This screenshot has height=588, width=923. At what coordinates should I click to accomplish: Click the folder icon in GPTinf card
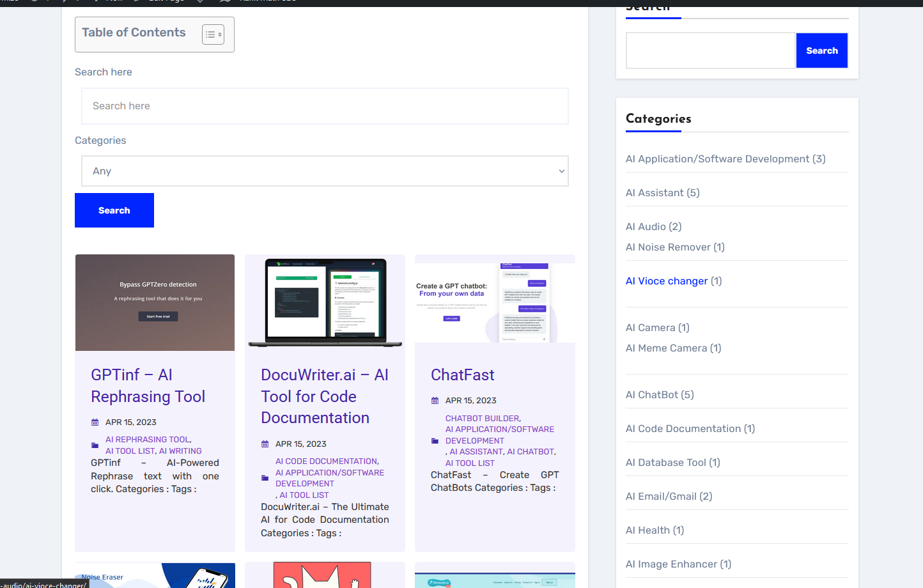pyautogui.click(x=95, y=445)
